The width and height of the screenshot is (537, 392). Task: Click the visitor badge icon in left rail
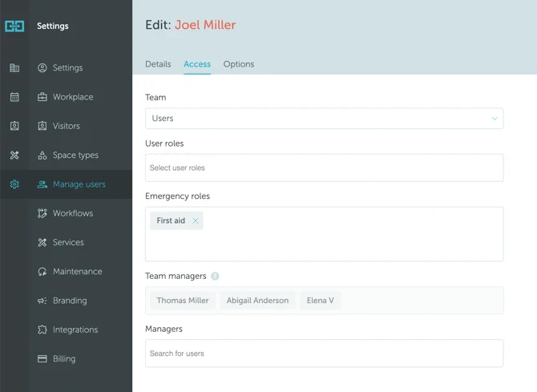14,126
